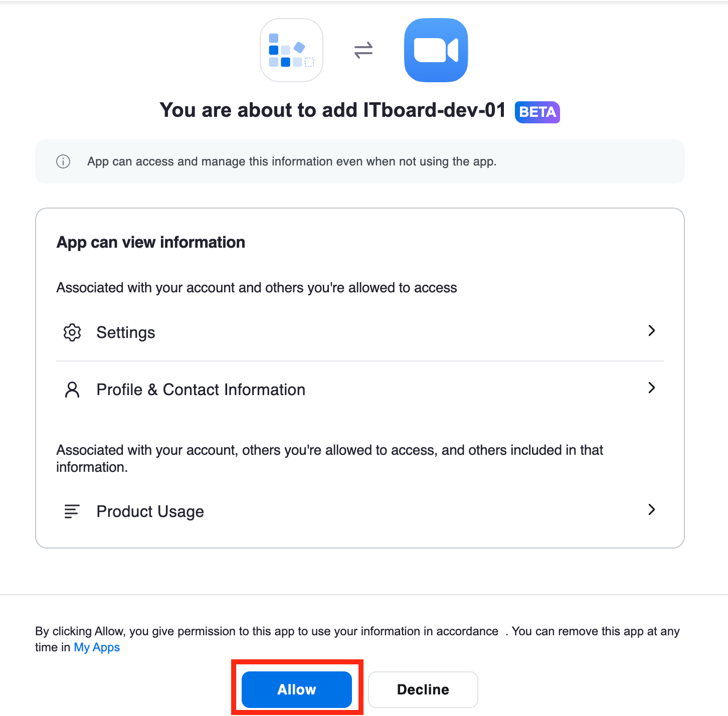728x716 pixels.
Task: Click the BETA badge next to title
Action: [537, 112]
